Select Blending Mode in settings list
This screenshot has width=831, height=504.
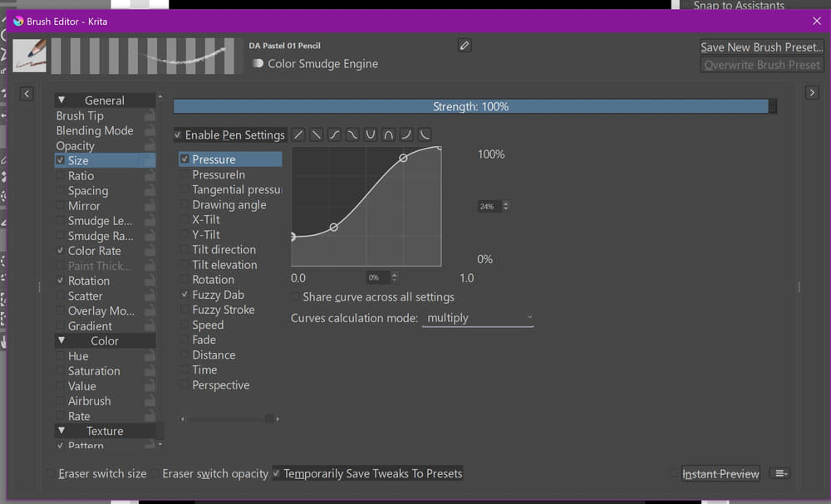(x=94, y=131)
